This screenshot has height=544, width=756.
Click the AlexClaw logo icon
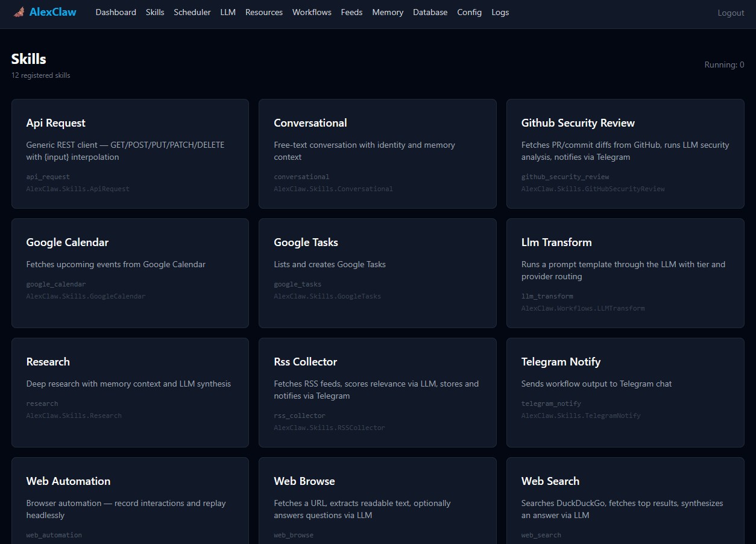tap(19, 11)
